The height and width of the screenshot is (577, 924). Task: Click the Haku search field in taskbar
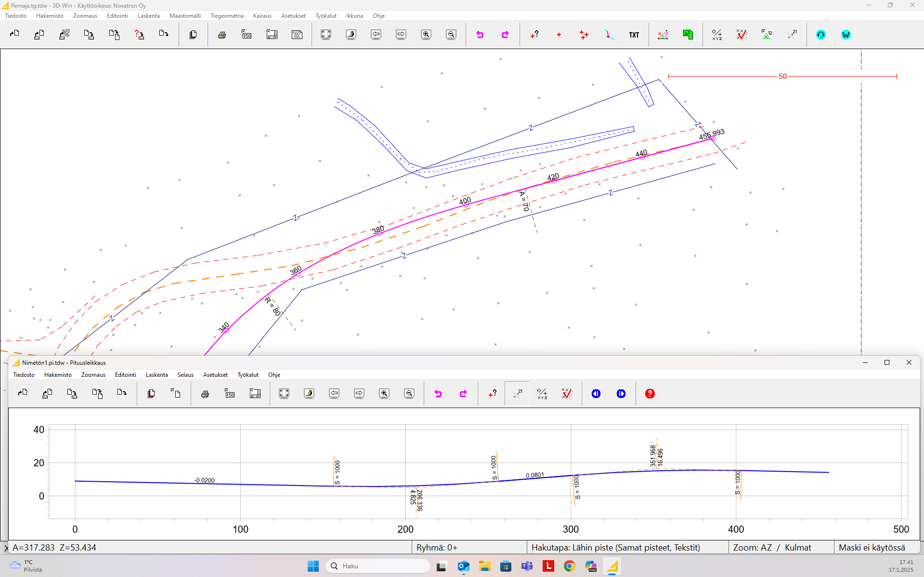378,566
